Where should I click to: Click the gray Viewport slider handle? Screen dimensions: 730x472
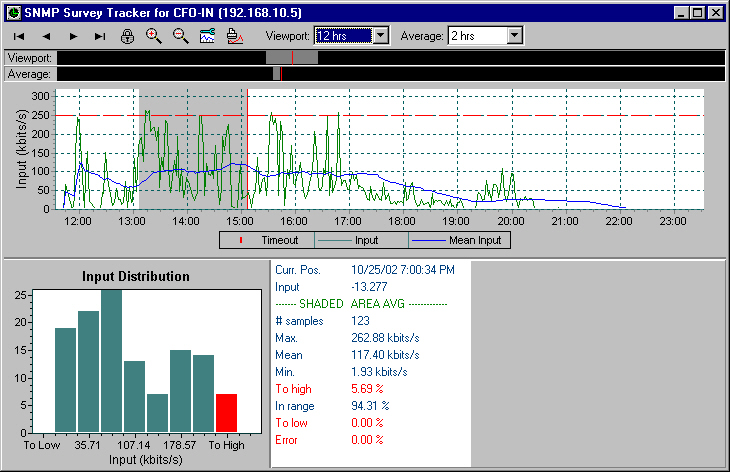[292, 58]
